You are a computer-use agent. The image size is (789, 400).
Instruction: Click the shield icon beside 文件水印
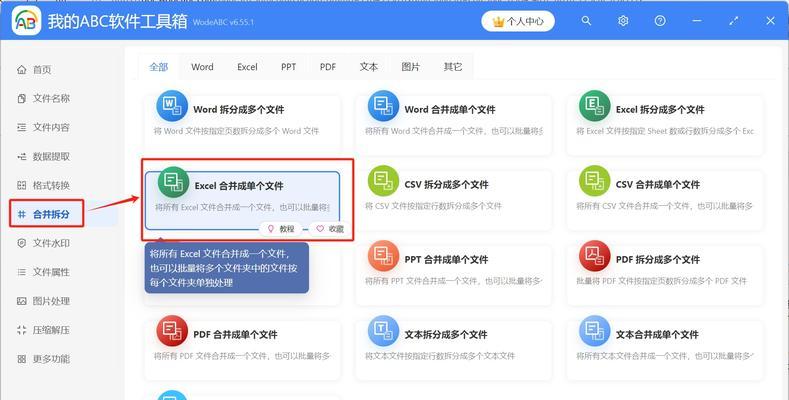22,244
